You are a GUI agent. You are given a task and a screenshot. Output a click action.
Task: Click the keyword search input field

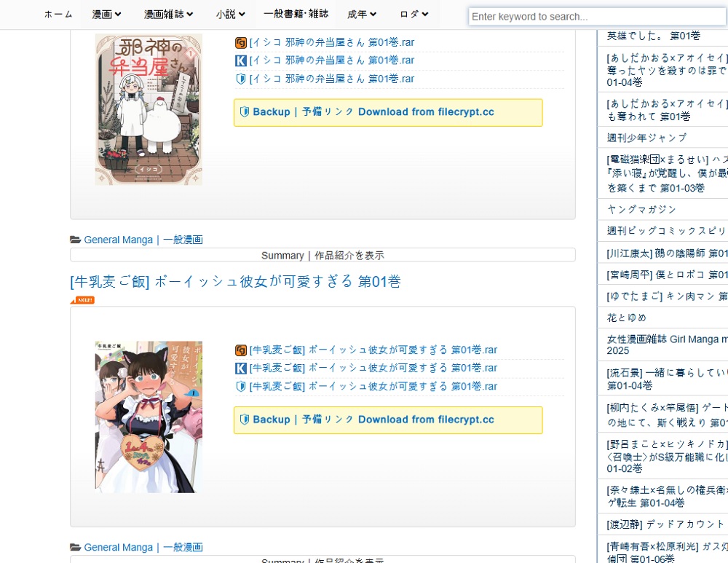pyautogui.click(x=597, y=16)
